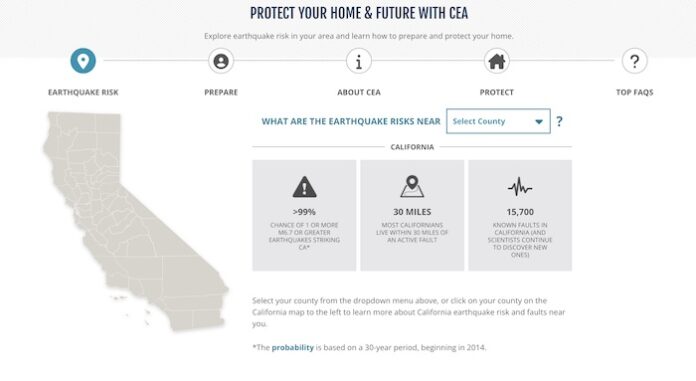This screenshot has width=696, height=381.
Task: Click the warning triangle icon above >99%
Action: pos(304,187)
